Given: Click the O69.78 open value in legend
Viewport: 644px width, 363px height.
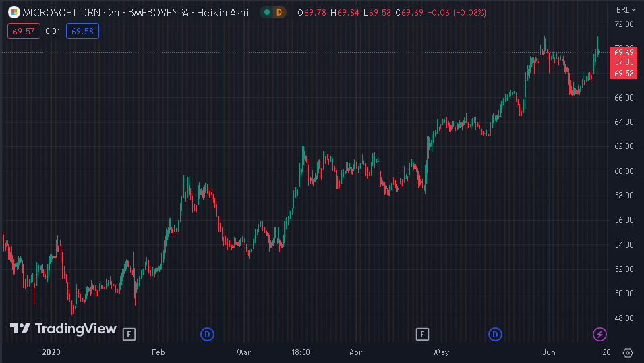Looking at the screenshot, I should click(x=312, y=13).
